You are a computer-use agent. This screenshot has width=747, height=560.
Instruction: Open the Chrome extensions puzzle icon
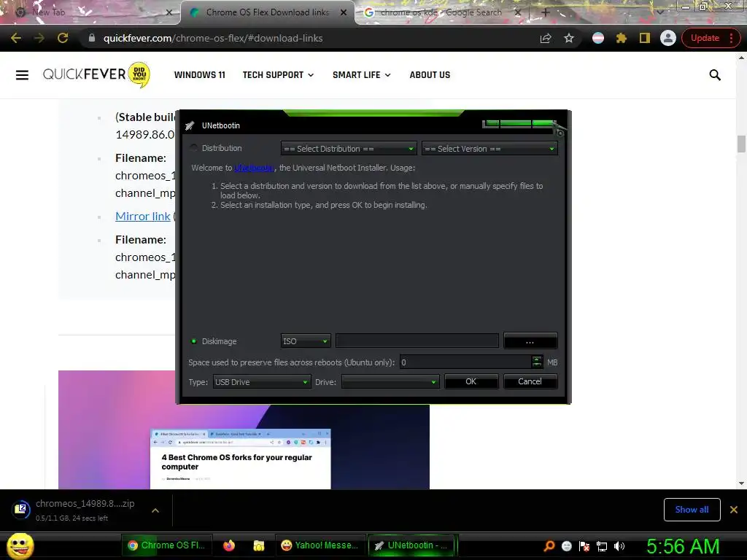pos(622,38)
